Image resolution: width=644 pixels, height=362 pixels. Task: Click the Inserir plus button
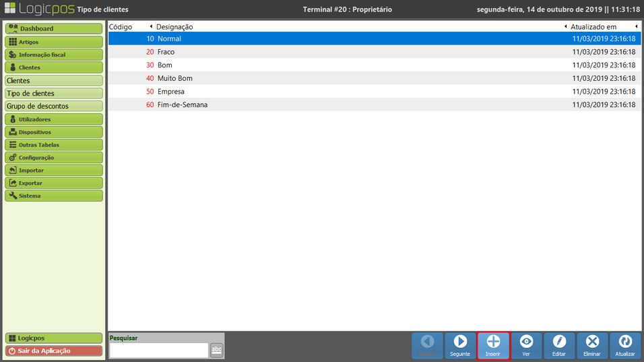click(x=493, y=345)
